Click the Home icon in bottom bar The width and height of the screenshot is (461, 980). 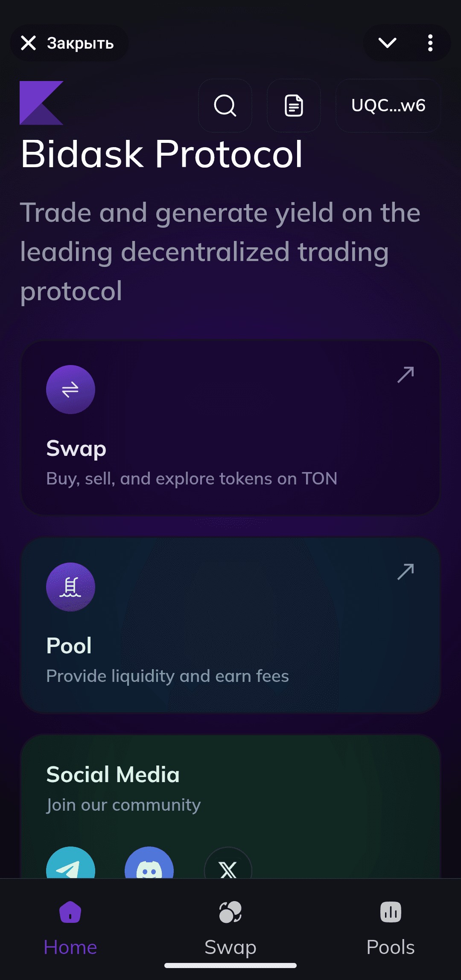coord(70,913)
